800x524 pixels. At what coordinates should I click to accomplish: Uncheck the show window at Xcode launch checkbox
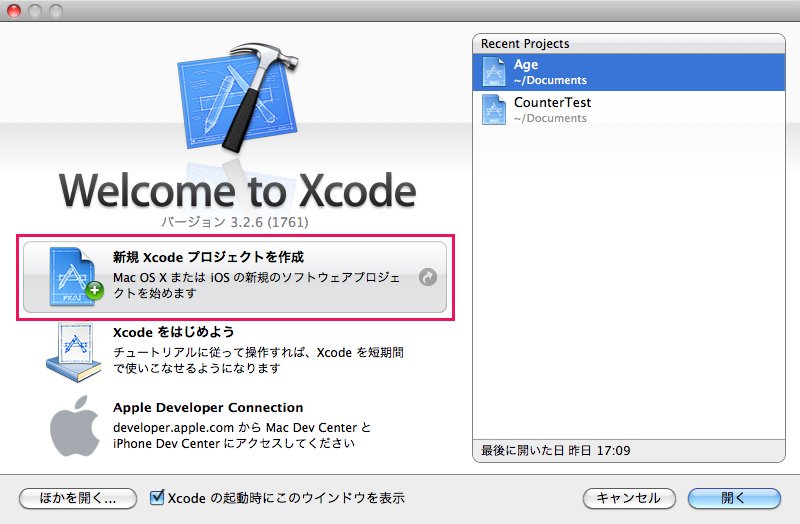click(x=157, y=497)
